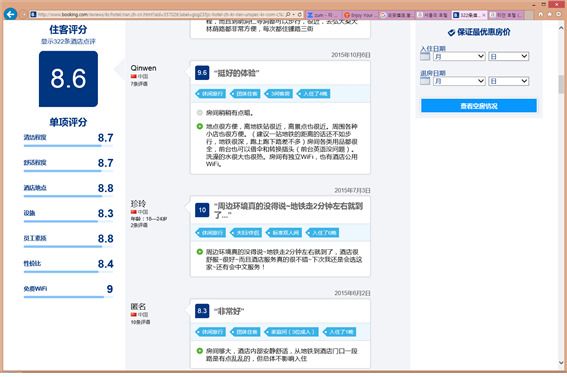Click the green positive-comment icon in Qinwen's review
This screenshot has height=377, width=567.
[199, 126]
